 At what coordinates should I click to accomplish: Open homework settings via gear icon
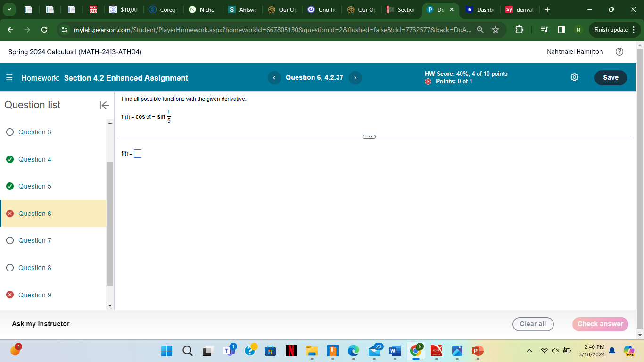click(574, 77)
